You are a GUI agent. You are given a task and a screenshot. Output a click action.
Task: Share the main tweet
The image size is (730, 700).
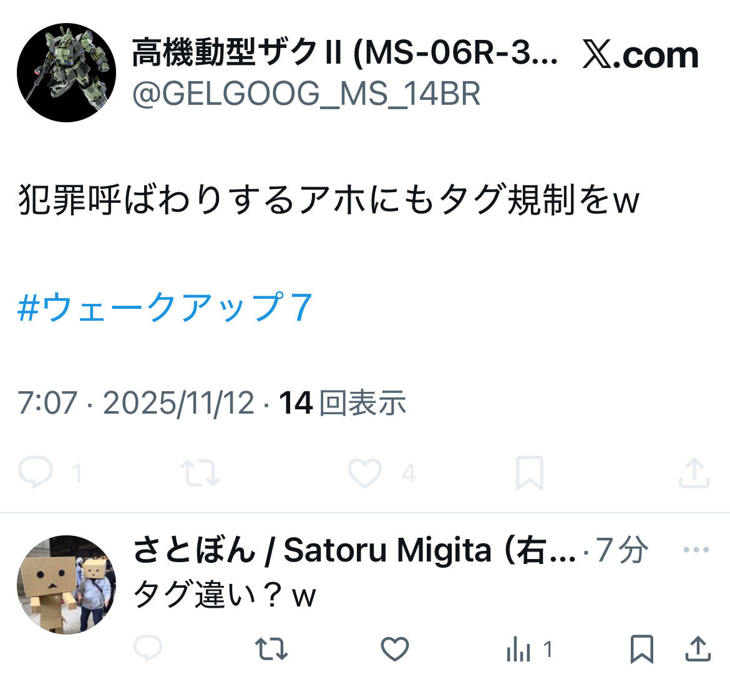coord(694,473)
